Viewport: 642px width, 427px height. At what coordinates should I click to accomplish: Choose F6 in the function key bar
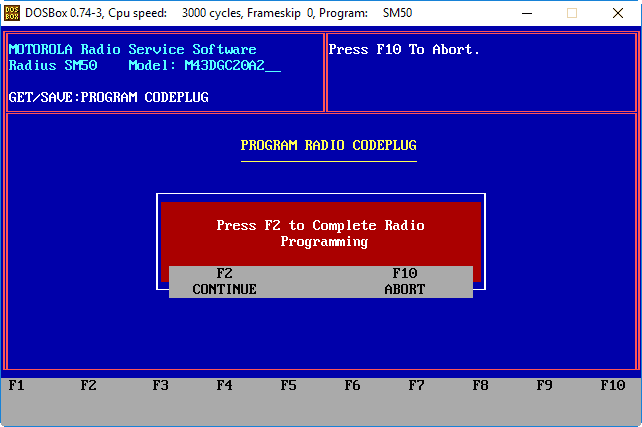click(352, 385)
